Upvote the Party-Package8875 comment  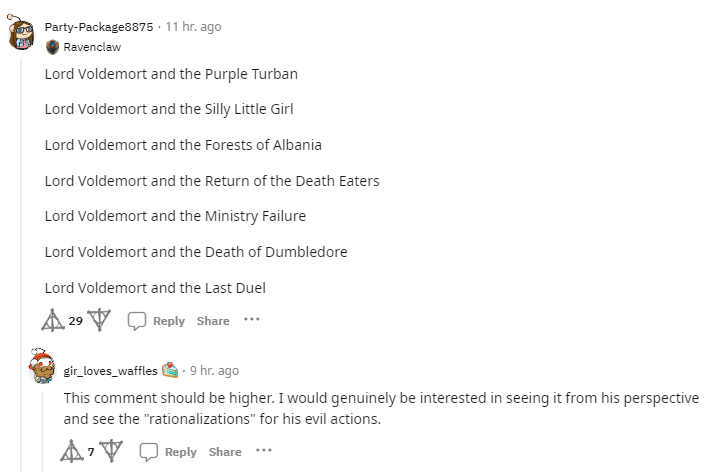coord(52,321)
